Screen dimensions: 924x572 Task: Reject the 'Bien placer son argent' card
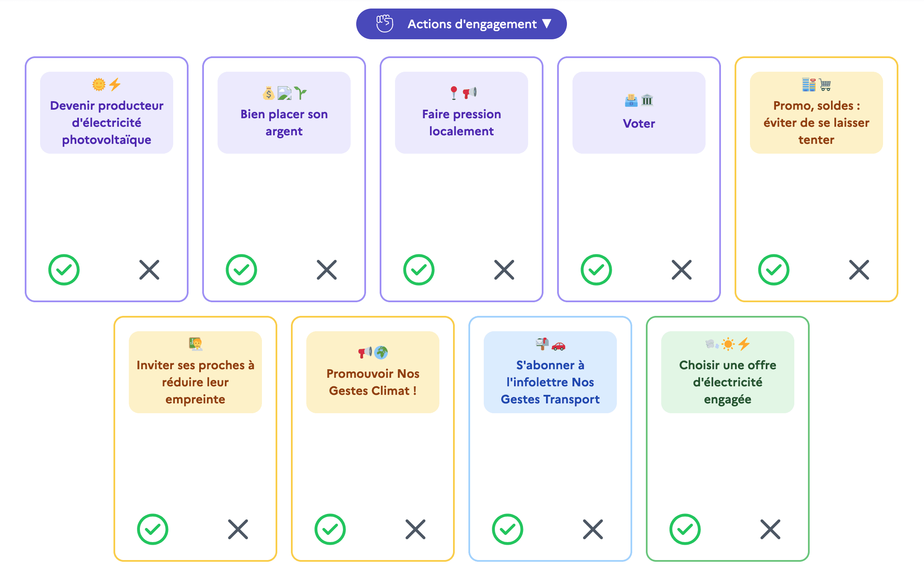pos(327,270)
